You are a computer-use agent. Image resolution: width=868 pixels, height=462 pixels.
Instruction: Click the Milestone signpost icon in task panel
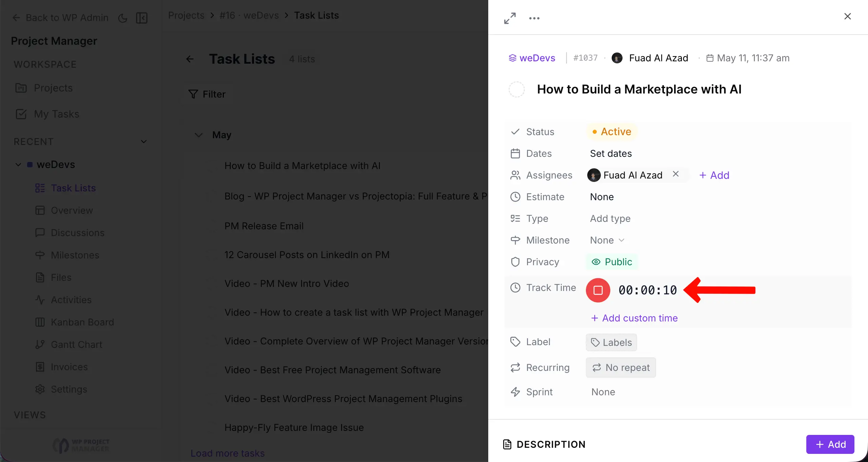tap(515, 240)
